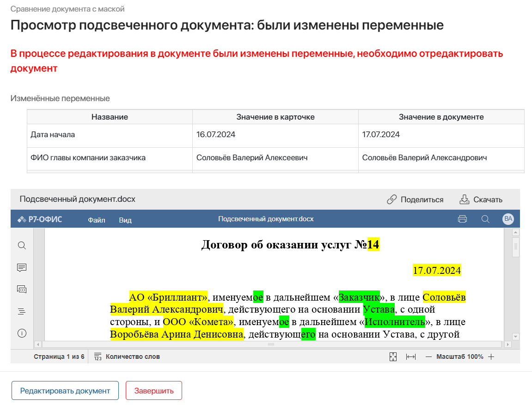Click the download icon

464,199
